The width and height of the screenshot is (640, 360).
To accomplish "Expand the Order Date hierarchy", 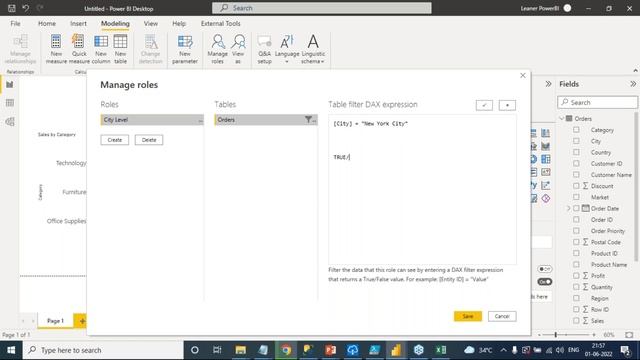I will pyautogui.click(x=568, y=208).
